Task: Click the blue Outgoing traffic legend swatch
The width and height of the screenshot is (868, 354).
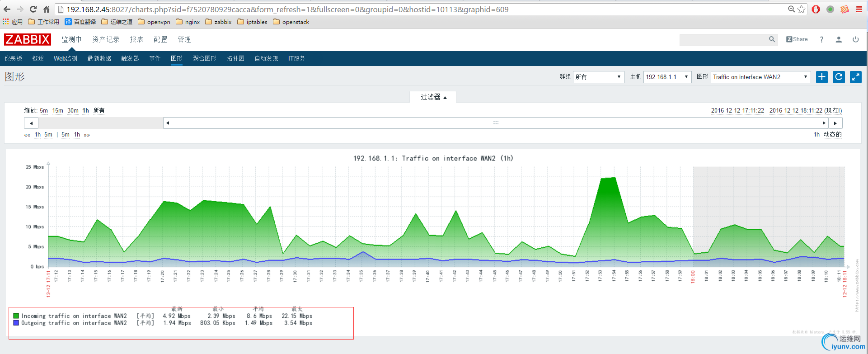Action: (16, 323)
